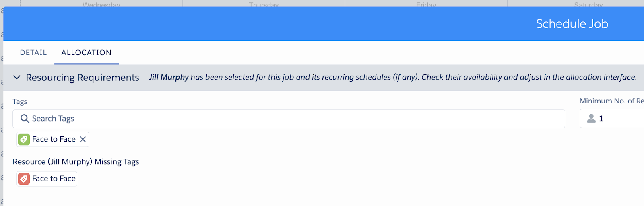Image resolution: width=644 pixels, height=206 pixels.
Task: Collapse the Resourcing Requirements section chevron
Action: (17, 77)
